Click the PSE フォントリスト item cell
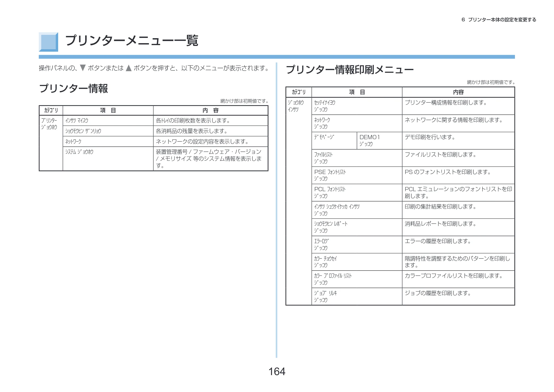Image resolution: width=554 pixels, height=392 pixels. point(357,175)
